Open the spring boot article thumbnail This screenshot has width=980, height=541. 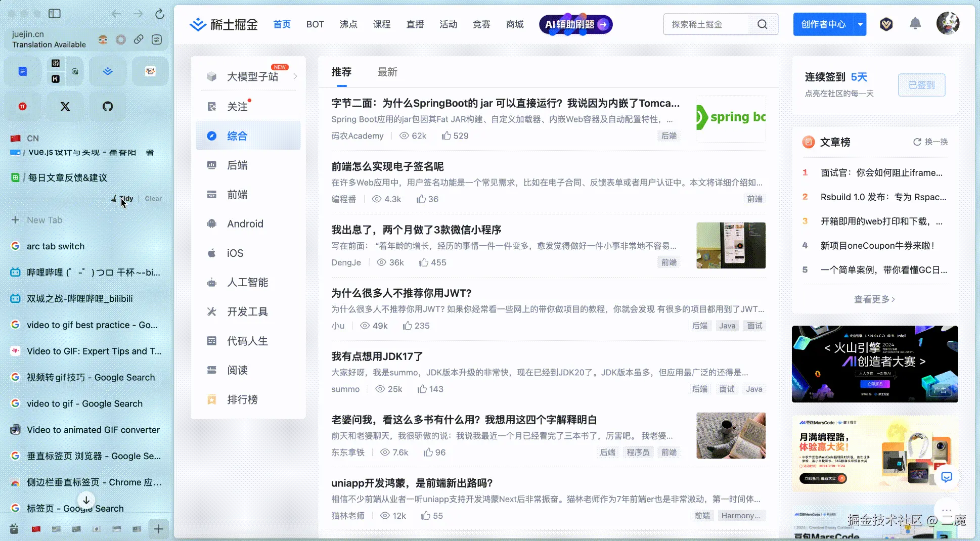pos(731,118)
